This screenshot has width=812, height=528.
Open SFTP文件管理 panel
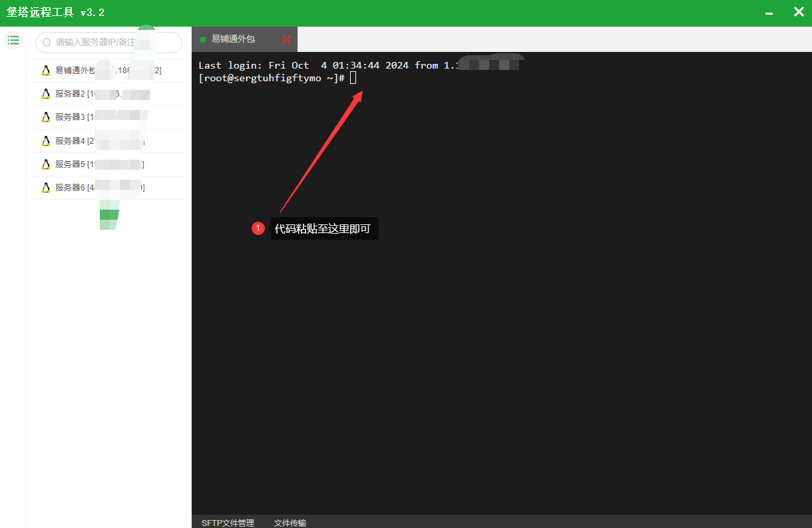click(228, 523)
